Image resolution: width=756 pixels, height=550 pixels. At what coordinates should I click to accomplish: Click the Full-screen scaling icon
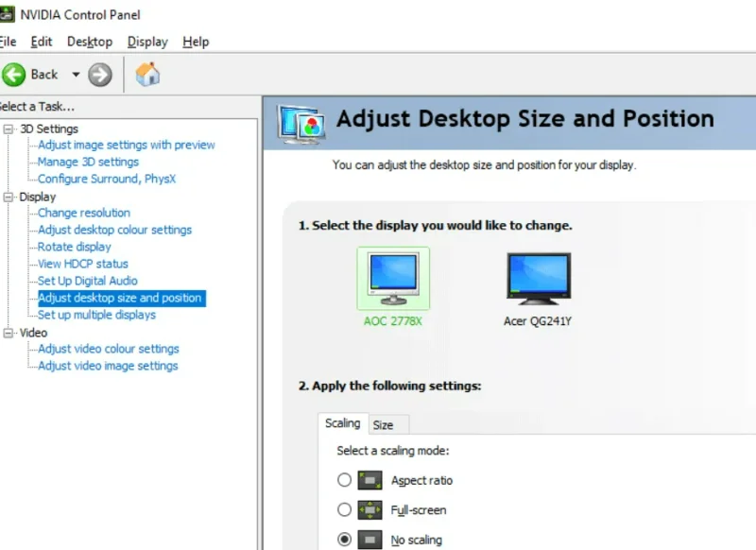tap(369, 510)
